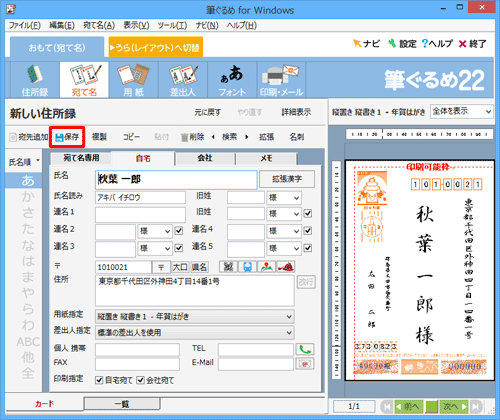Switch to うら(レイアウト)へ切替 tab

pyautogui.click(x=156, y=47)
